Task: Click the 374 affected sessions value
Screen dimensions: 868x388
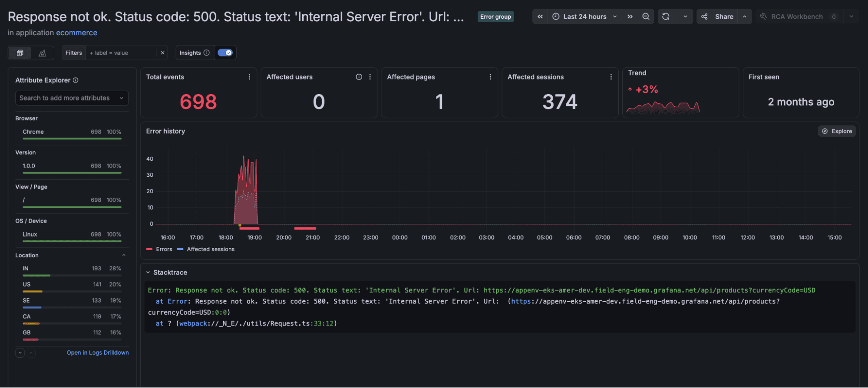Action: [x=560, y=102]
